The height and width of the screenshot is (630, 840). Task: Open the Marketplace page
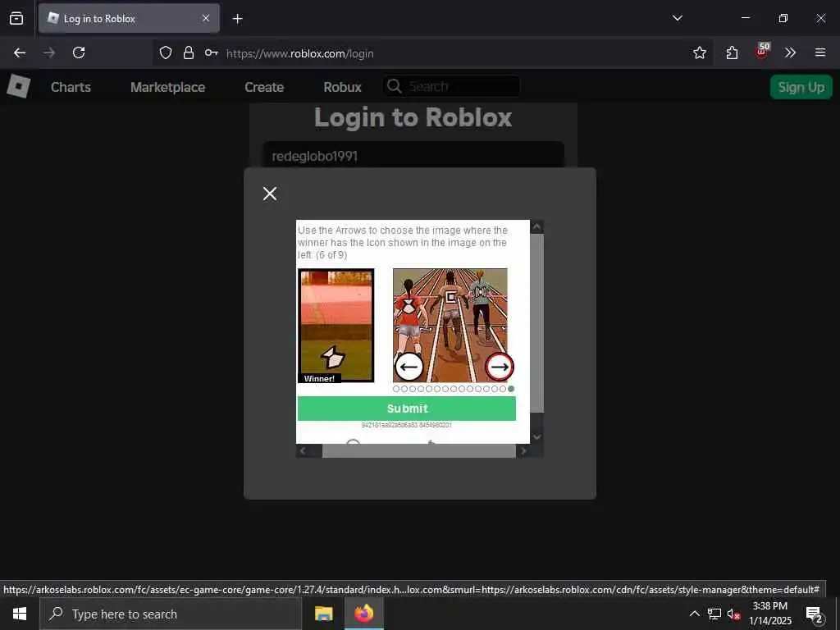pyautogui.click(x=167, y=87)
